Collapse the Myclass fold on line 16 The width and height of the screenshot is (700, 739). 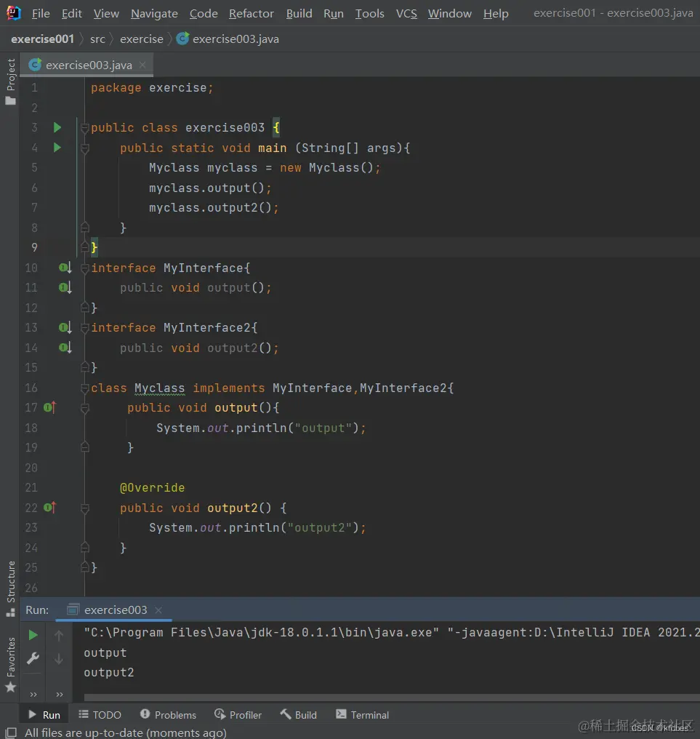coord(85,388)
